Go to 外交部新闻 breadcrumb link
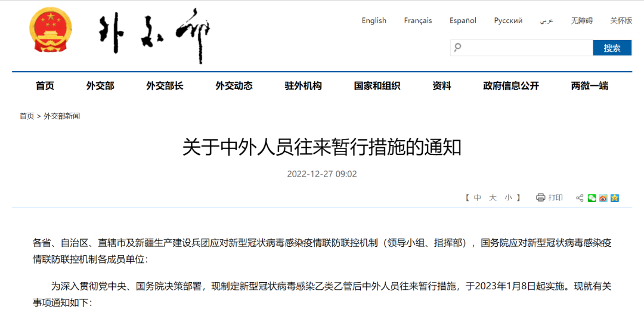The width and height of the screenshot is (644, 322). 61,116
